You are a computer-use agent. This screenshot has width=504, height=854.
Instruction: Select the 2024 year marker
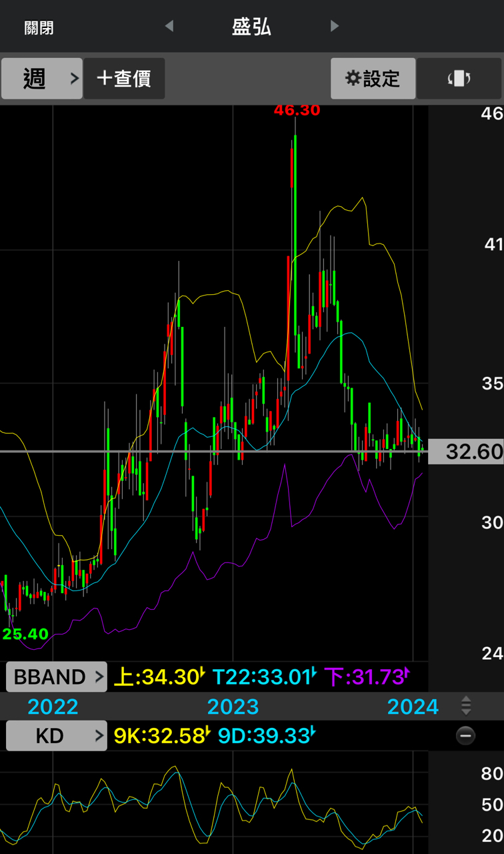[413, 707]
